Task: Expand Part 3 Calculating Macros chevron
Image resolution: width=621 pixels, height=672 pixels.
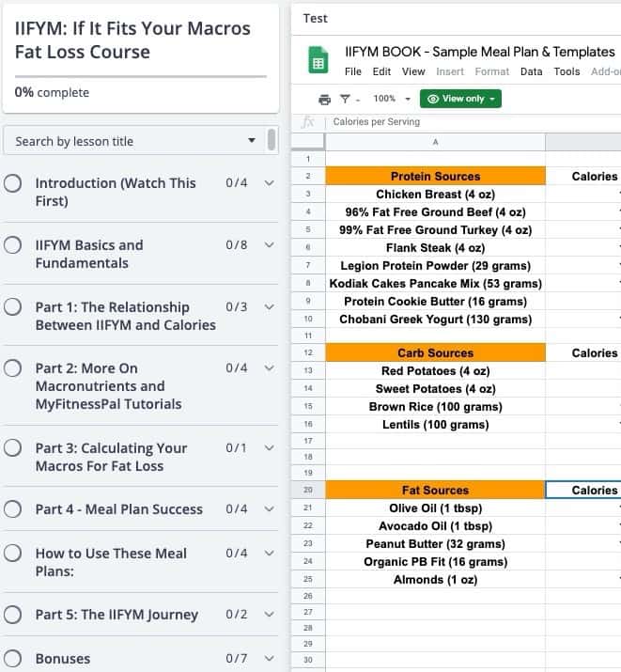Action: point(270,448)
